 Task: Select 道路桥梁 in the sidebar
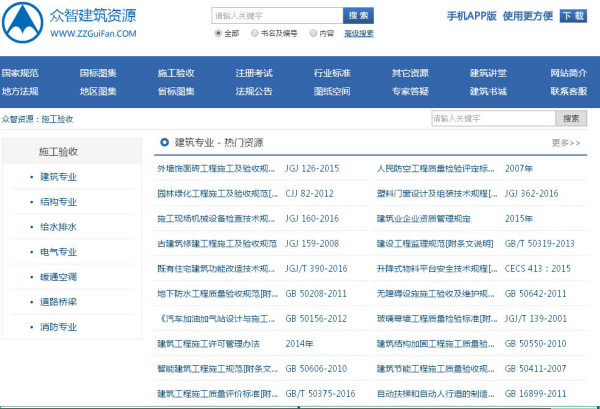59,302
